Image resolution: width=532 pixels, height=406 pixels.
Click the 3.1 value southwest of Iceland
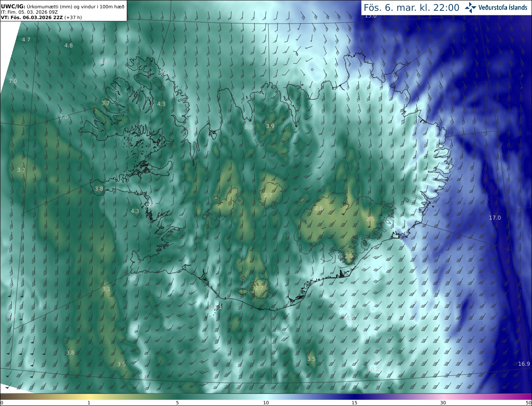106,289
